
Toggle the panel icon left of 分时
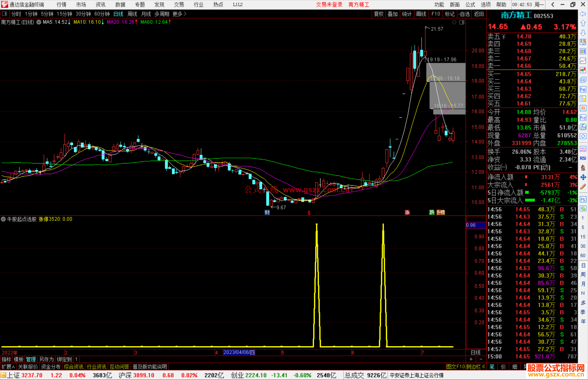(5, 14)
